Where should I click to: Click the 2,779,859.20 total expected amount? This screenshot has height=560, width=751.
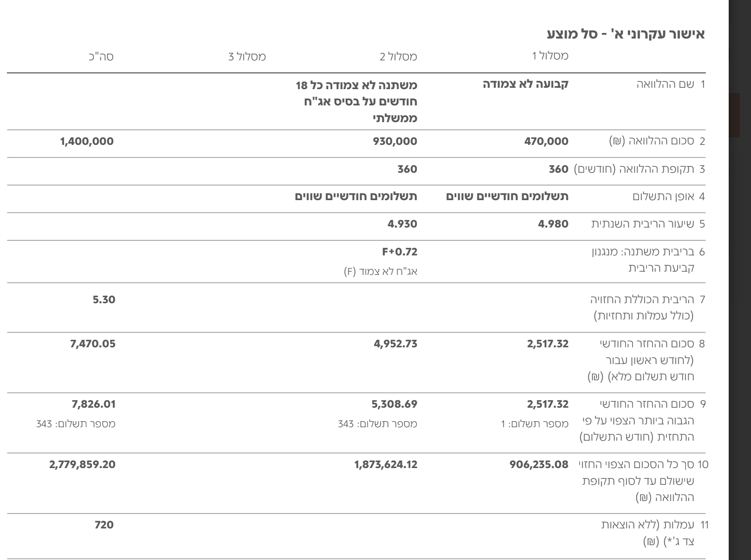tap(82, 464)
